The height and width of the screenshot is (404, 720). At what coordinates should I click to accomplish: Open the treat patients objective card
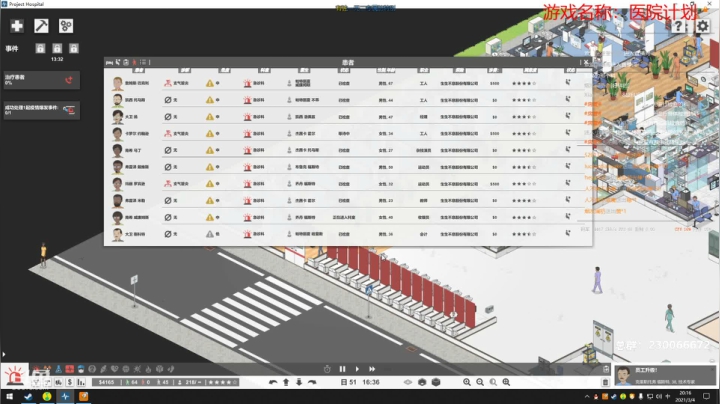click(x=41, y=80)
